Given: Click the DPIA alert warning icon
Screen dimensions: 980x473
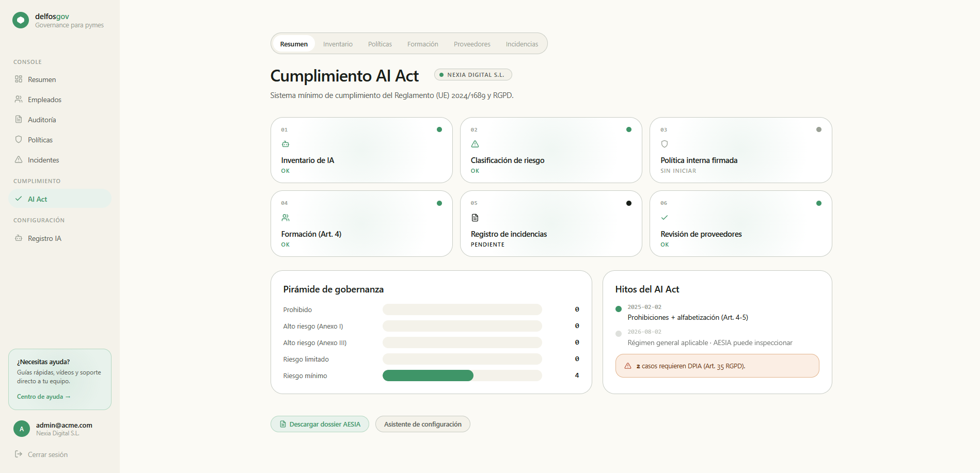Looking at the screenshot, I should pos(628,366).
